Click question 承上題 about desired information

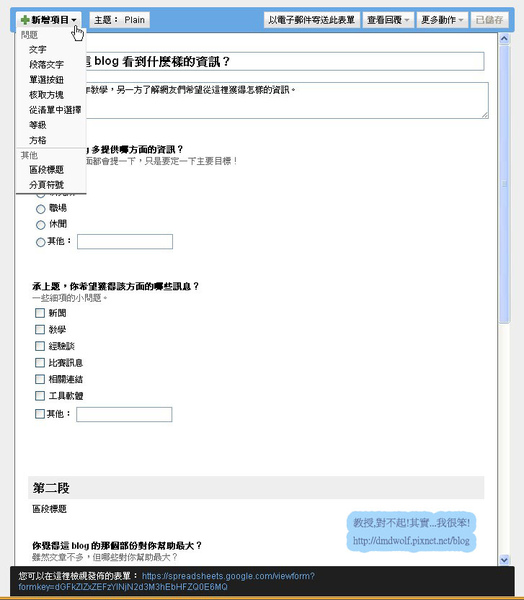click(115, 286)
